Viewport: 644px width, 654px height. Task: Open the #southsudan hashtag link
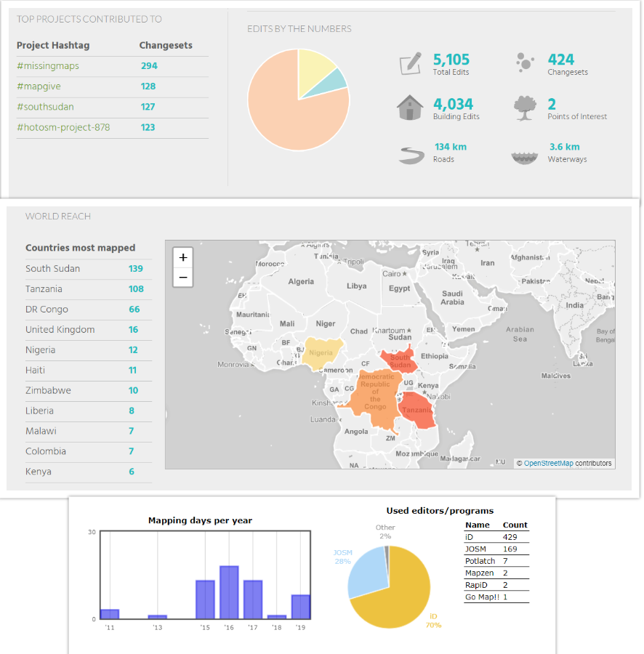click(x=45, y=107)
